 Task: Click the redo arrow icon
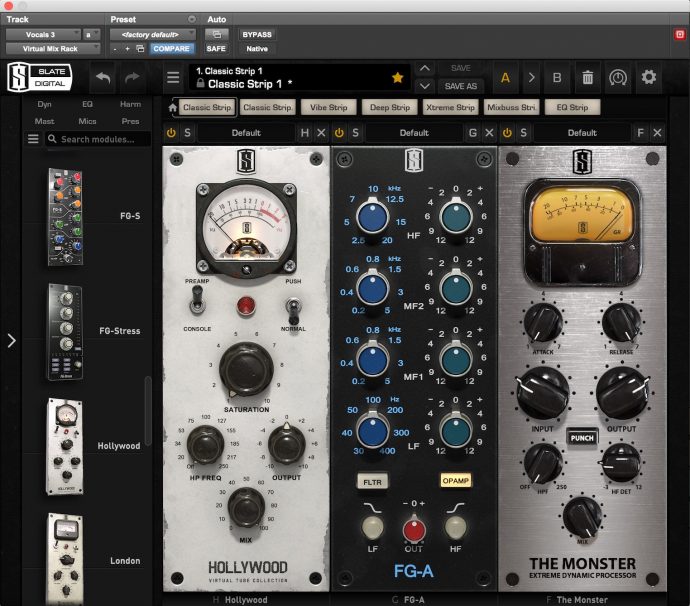[132, 78]
